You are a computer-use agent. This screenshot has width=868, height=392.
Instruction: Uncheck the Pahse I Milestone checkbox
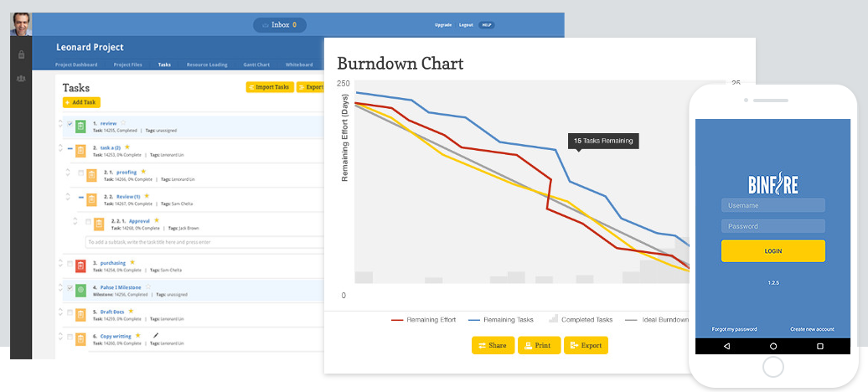pyautogui.click(x=70, y=288)
